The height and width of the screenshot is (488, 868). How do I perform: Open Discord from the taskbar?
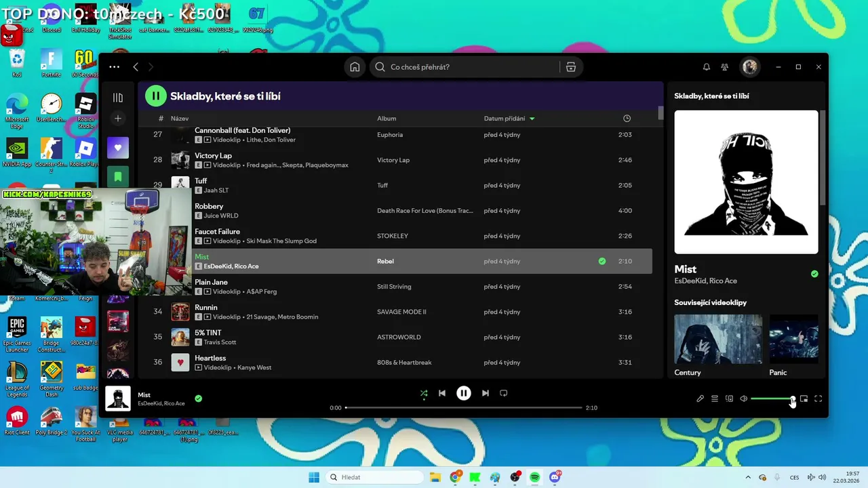(x=555, y=477)
